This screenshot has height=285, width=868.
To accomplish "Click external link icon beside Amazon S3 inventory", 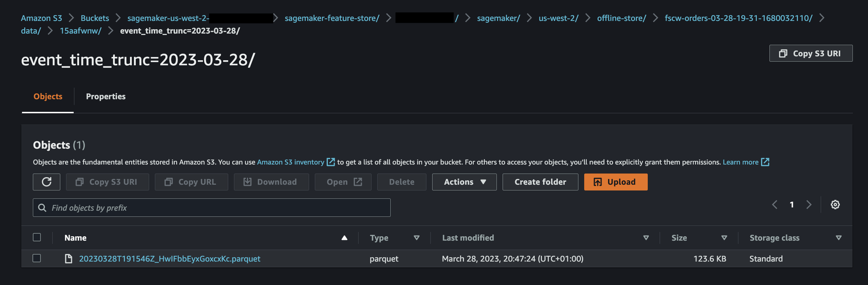I will [x=331, y=162].
